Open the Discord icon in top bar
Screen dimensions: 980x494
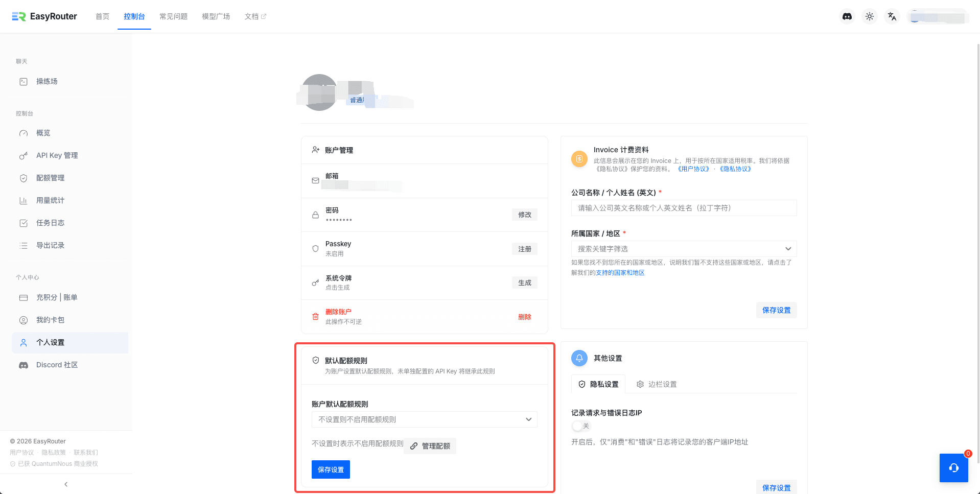847,16
